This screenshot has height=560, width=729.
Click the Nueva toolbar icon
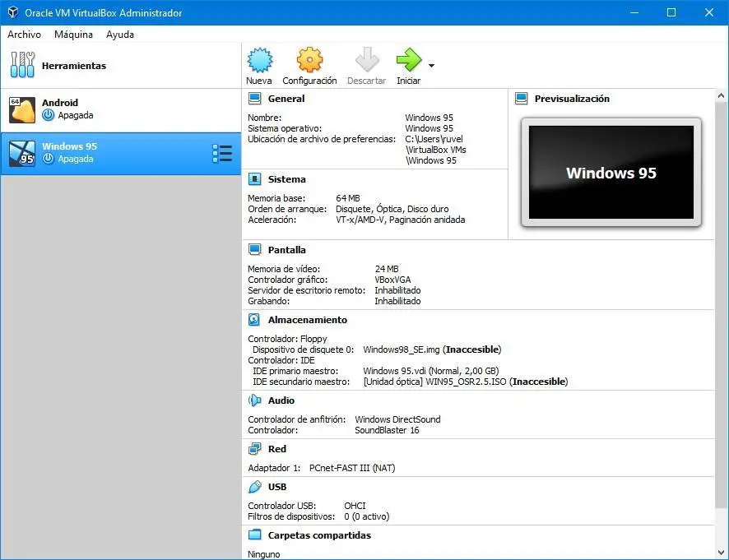(x=259, y=60)
